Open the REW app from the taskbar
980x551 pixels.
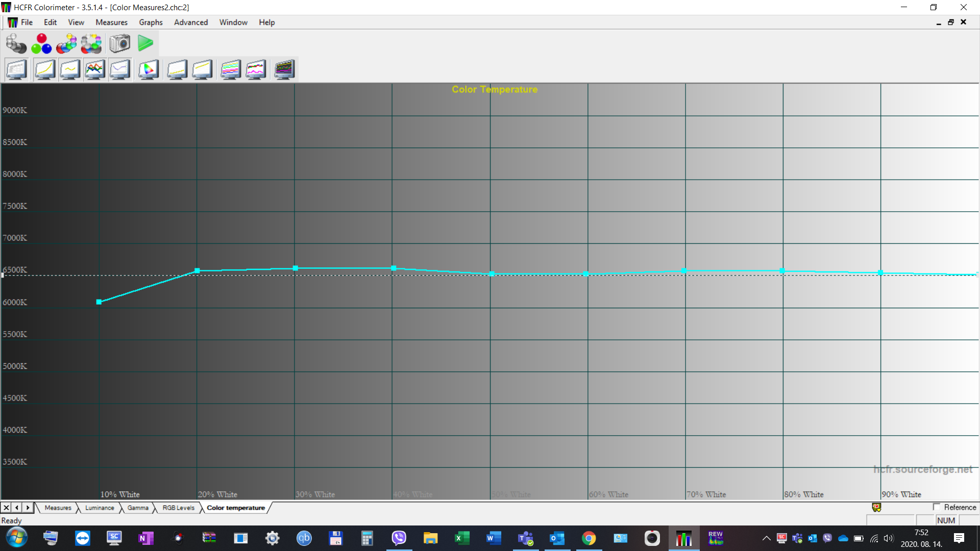716,538
